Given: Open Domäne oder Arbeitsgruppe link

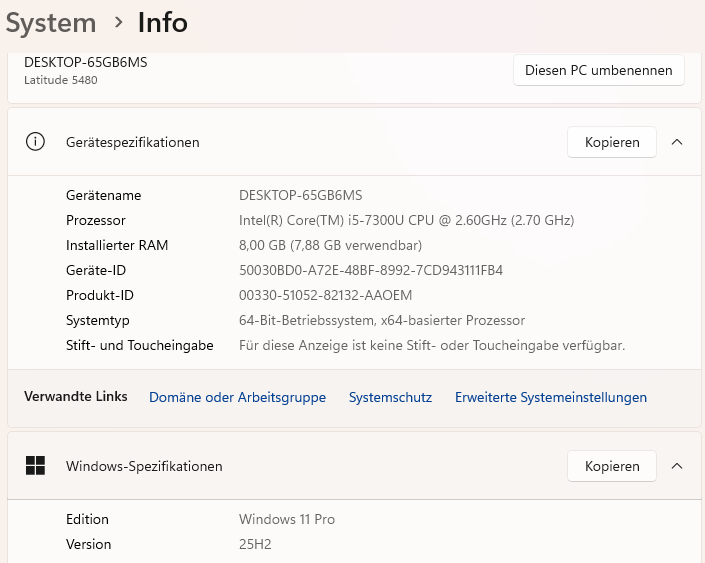Looking at the screenshot, I should click(x=237, y=397).
